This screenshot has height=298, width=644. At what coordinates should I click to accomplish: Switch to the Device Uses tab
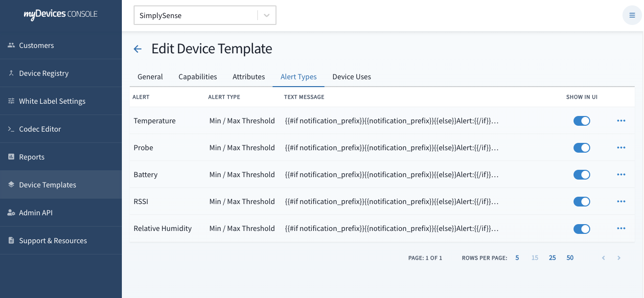pyautogui.click(x=351, y=77)
